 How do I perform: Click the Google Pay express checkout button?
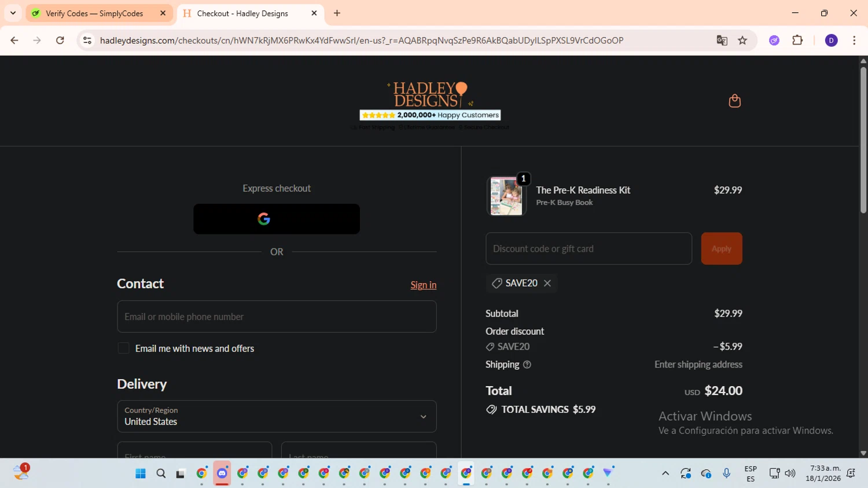tap(277, 219)
